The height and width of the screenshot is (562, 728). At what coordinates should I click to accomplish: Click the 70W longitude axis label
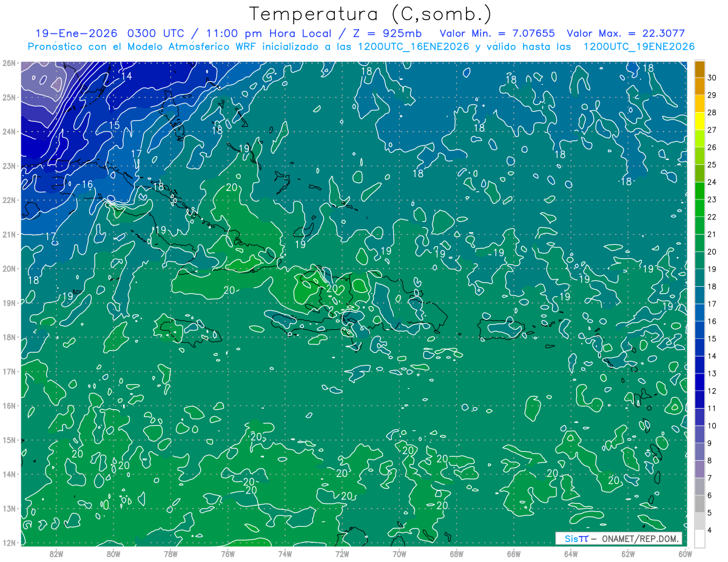[399, 554]
